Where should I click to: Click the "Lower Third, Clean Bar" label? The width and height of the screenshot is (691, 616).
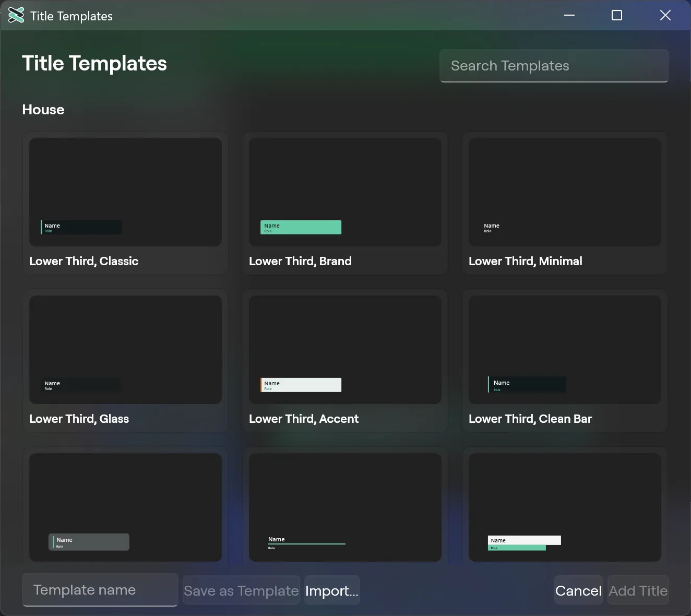[530, 419]
